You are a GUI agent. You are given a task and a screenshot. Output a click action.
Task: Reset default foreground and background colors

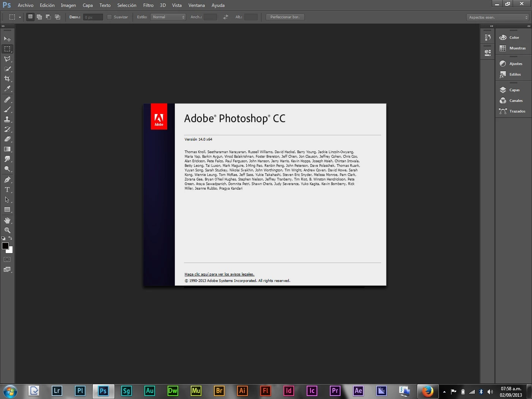click(3, 238)
